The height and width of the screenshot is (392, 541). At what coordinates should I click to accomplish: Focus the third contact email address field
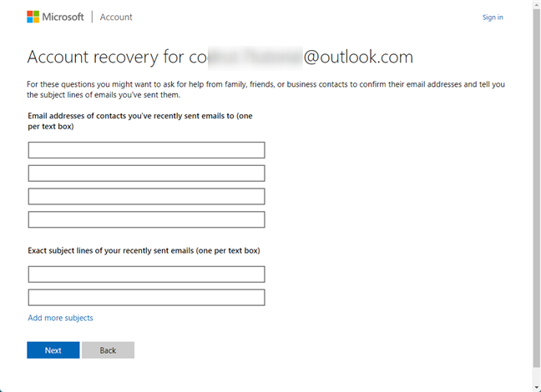[x=147, y=196]
